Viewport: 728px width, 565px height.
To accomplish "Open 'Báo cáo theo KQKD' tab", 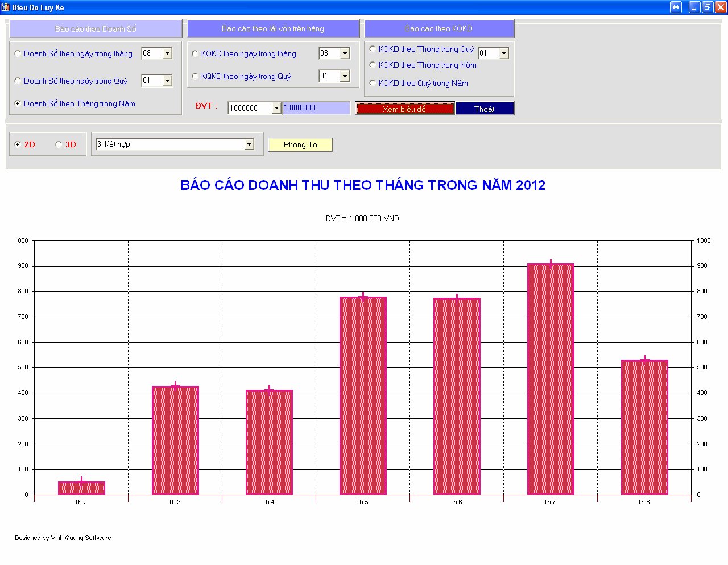I will (439, 28).
